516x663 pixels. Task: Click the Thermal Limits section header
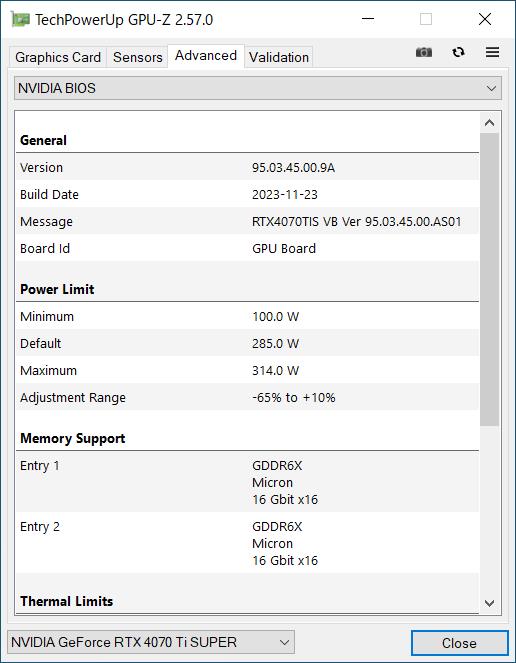(66, 601)
